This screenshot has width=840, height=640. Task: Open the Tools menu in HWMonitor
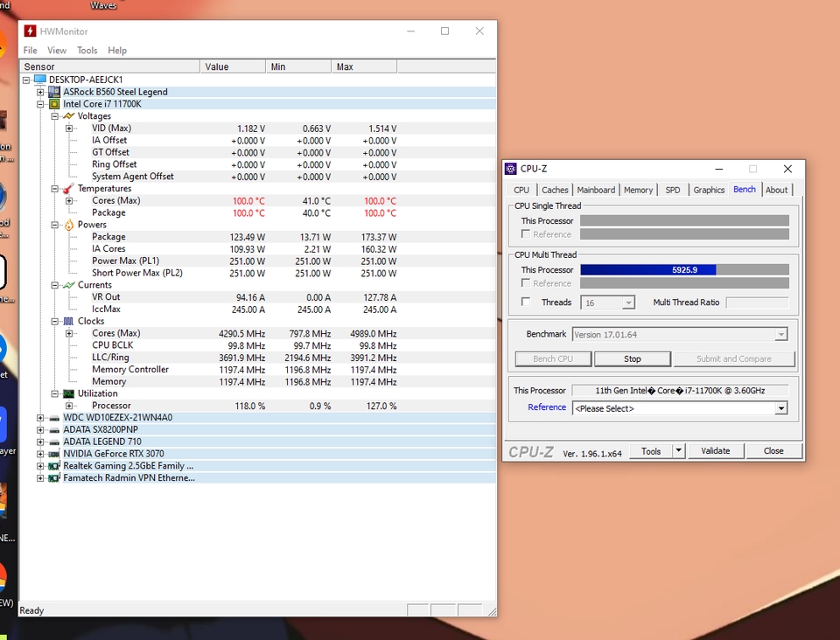tap(87, 51)
